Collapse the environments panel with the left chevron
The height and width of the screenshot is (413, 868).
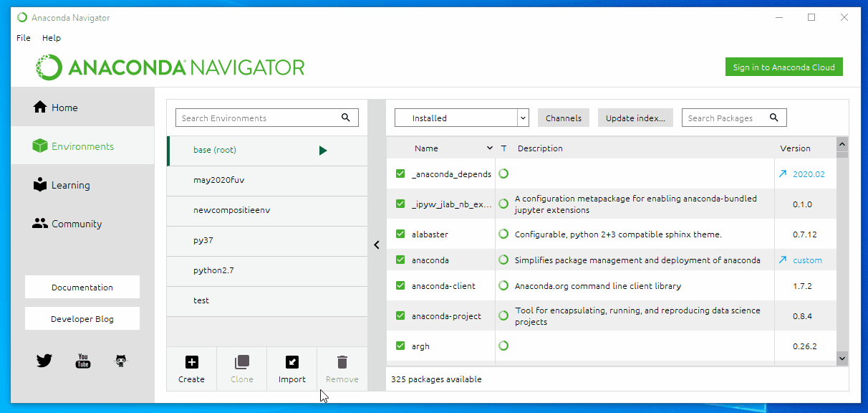click(x=377, y=245)
